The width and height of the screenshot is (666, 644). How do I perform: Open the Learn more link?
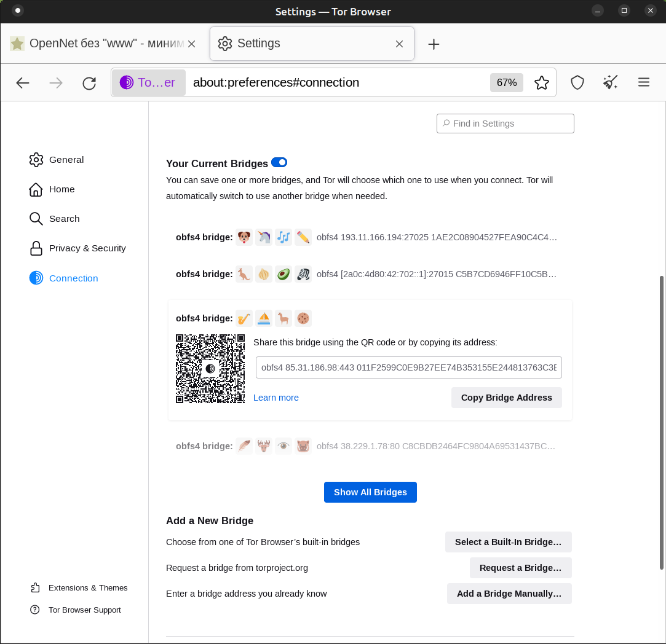(x=276, y=398)
